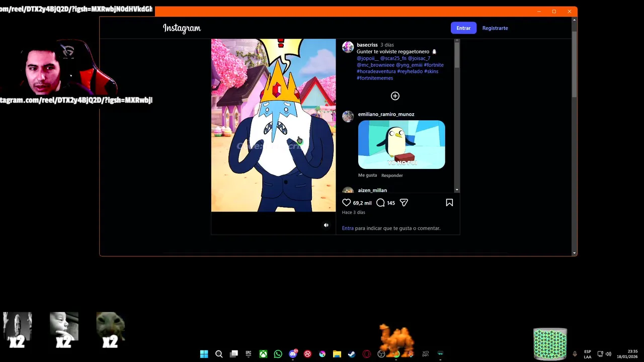Open the #fortnite hashtag
This screenshot has height=362, width=644.
click(434, 65)
